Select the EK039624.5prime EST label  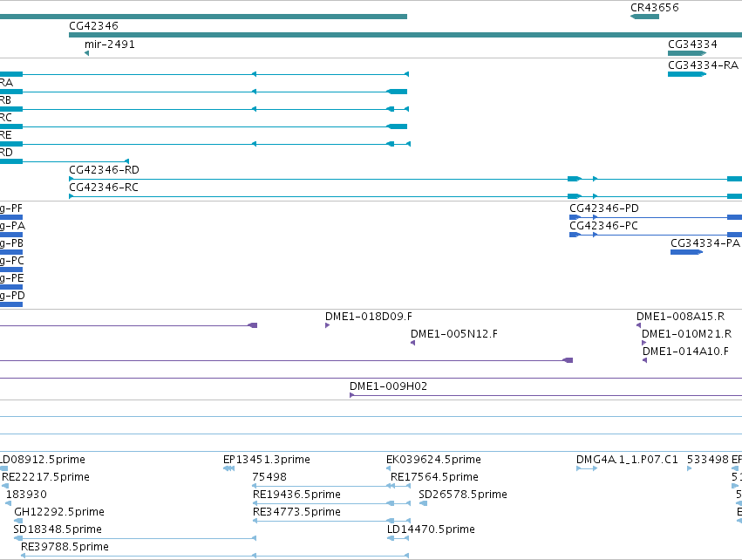433,459
